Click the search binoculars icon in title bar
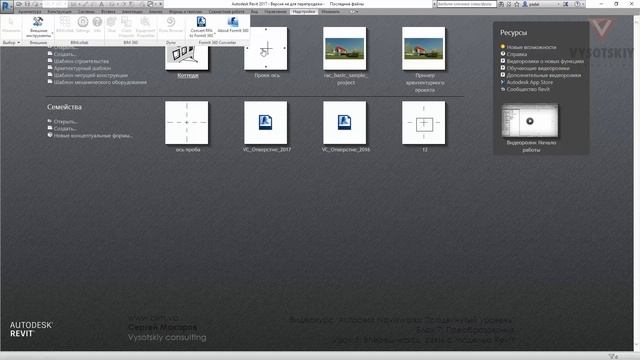640x360 pixels. tap(501, 4)
